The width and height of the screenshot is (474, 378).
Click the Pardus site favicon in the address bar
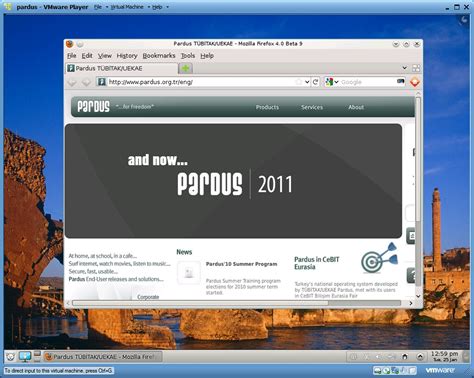102,82
